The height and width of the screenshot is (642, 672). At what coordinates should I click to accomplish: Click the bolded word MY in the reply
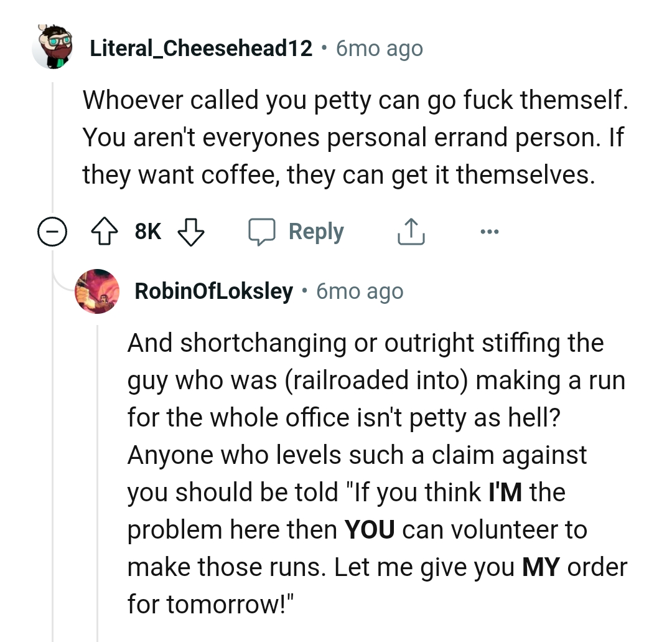click(541, 567)
